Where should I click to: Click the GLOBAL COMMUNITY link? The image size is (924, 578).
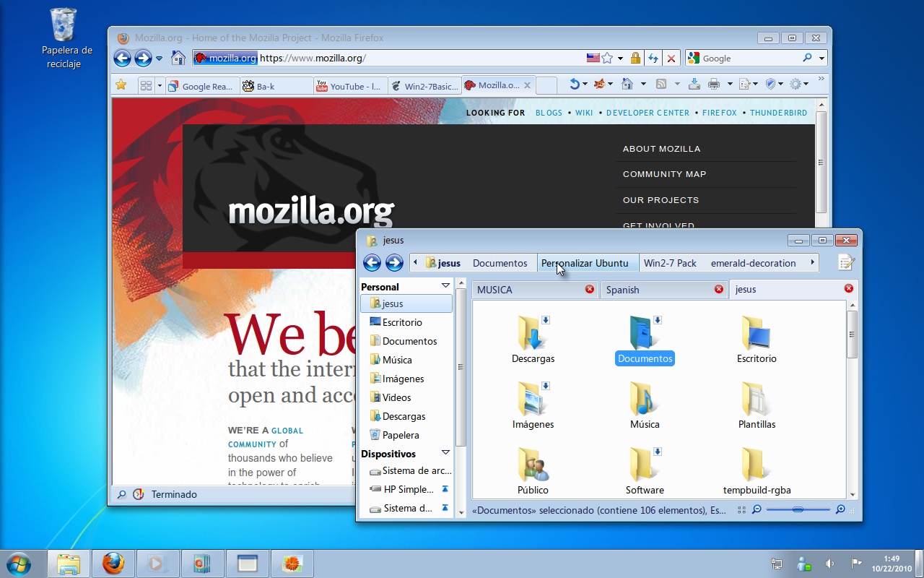[266, 437]
